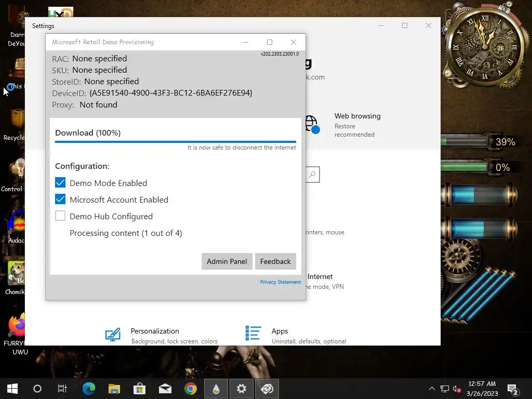Viewport: 532px width, 399px height.
Task: Open the Firefox desktop shortcut
Action: click(16, 332)
